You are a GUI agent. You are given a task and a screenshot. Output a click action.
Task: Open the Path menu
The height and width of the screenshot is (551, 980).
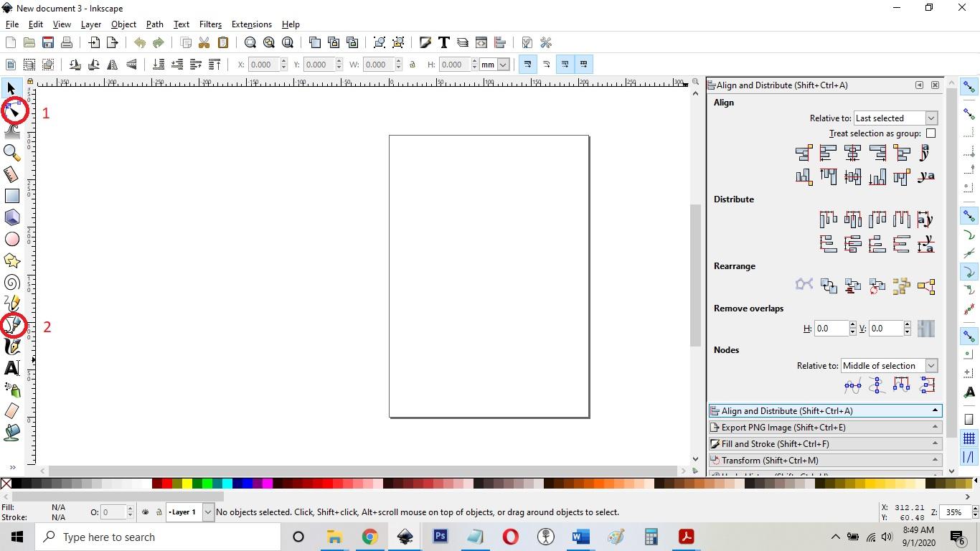pos(154,24)
